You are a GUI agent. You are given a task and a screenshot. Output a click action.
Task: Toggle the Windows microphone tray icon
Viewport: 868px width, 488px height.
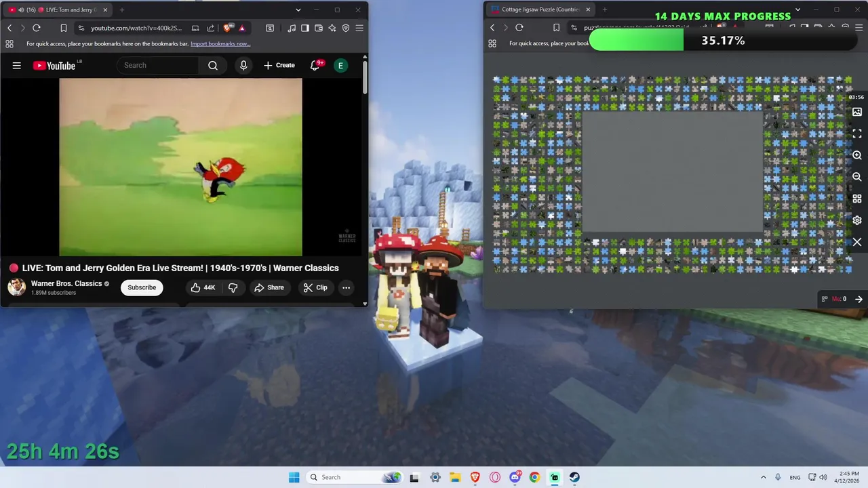(x=778, y=477)
